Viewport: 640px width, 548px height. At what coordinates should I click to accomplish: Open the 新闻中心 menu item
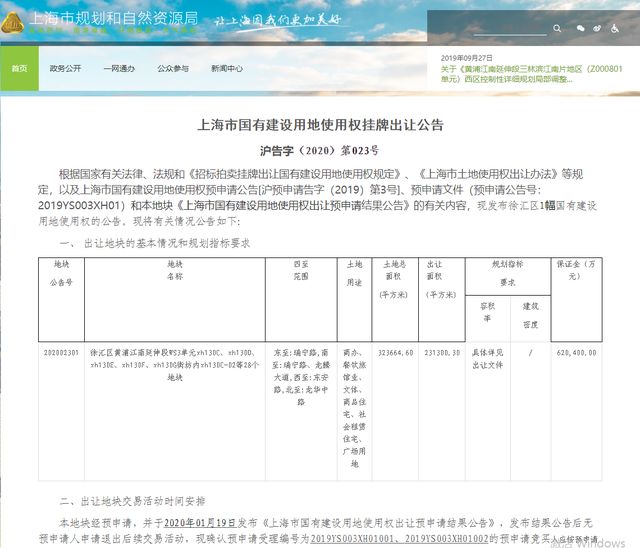[226, 68]
